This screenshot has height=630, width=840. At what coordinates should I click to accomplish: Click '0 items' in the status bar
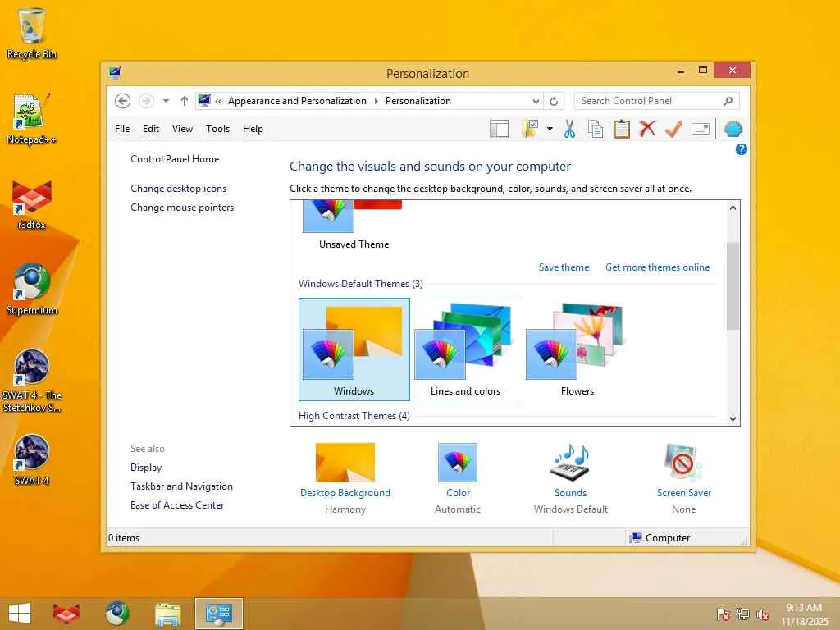pos(124,538)
